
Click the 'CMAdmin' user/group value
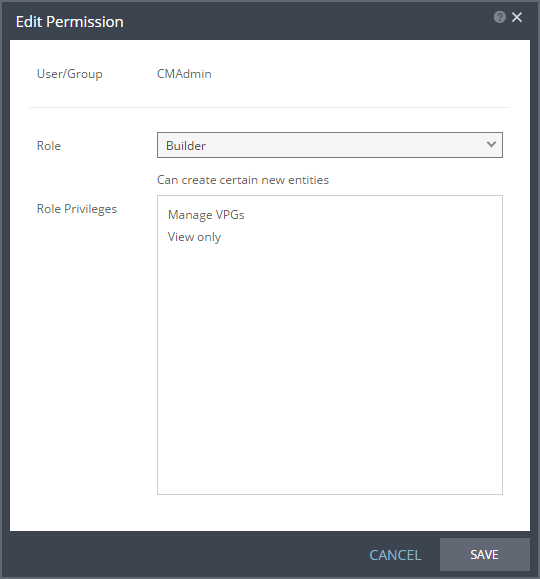[184, 74]
